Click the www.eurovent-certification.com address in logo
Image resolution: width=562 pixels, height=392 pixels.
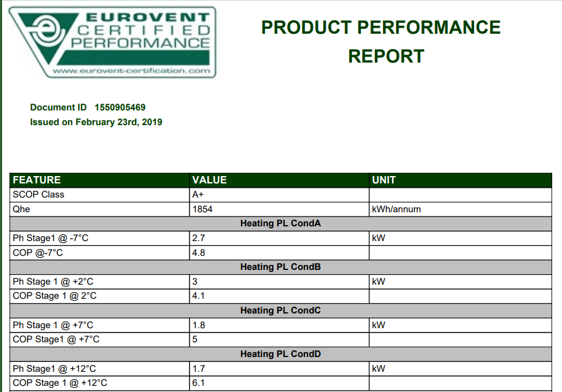pyautogui.click(x=131, y=71)
